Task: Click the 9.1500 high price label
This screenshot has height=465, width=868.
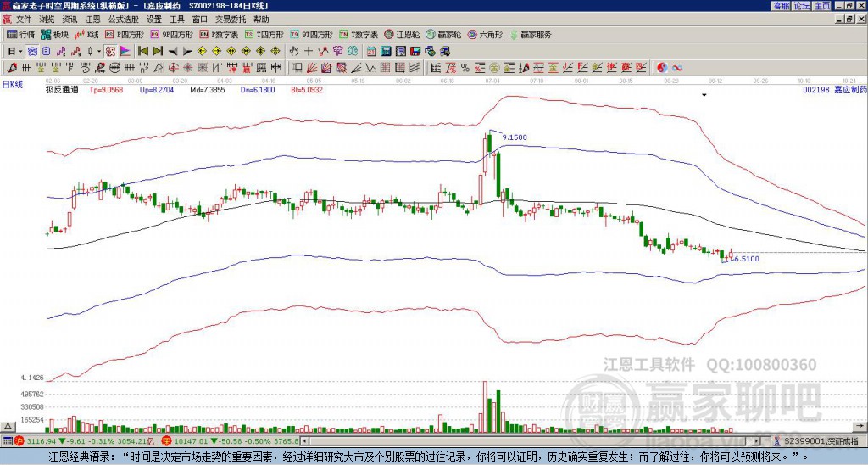Action: [515, 137]
